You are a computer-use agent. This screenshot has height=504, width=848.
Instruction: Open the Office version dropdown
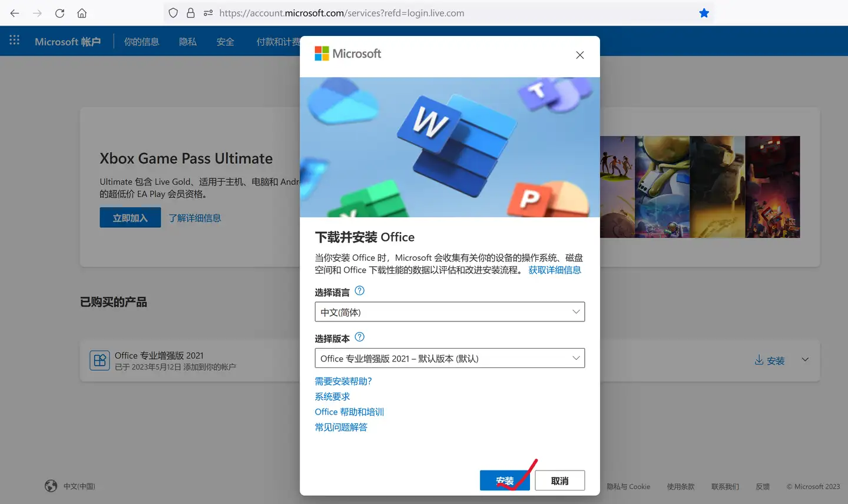[x=450, y=358]
